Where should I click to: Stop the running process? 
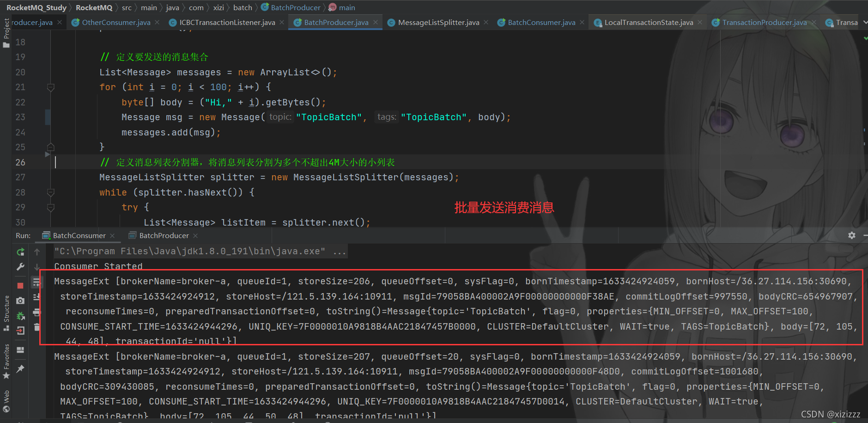click(x=20, y=285)
